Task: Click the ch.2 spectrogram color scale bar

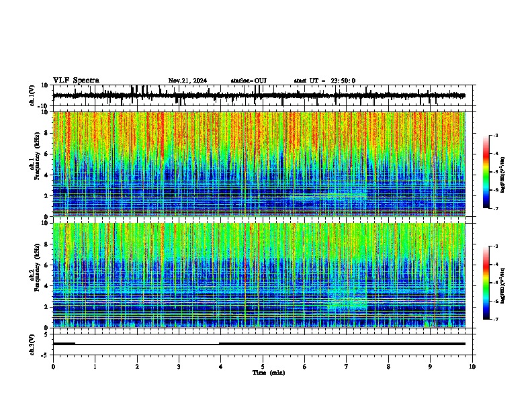Action: click(486, 283)
